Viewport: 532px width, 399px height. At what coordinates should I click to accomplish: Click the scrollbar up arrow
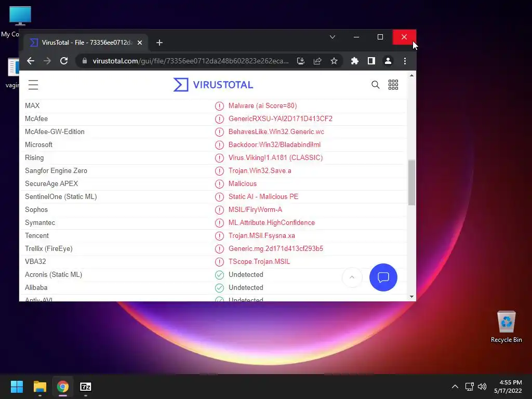[x=411, y=75]
